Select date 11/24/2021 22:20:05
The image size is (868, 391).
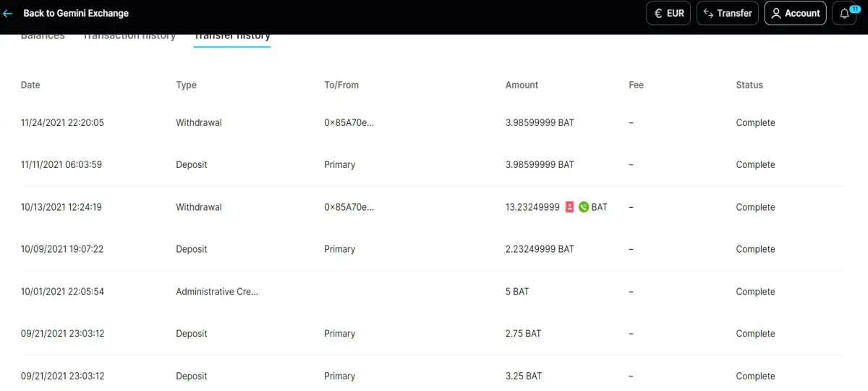(62, 122)
